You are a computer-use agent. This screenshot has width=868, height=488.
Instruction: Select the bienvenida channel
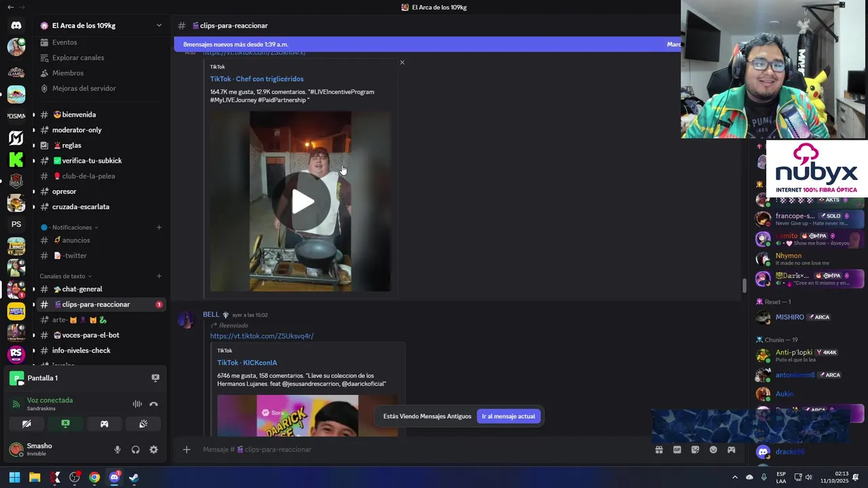click(x=102, y=115)
